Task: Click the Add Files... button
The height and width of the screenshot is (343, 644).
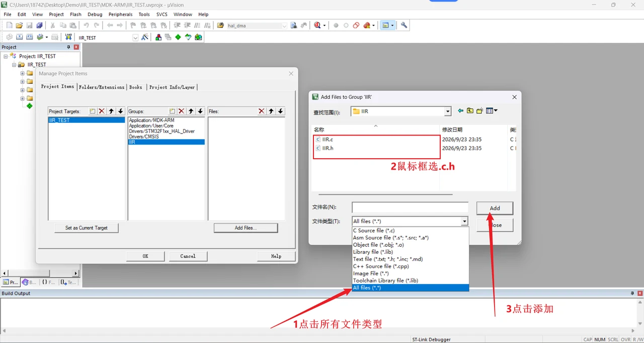Action: click(x=246, y=228)
